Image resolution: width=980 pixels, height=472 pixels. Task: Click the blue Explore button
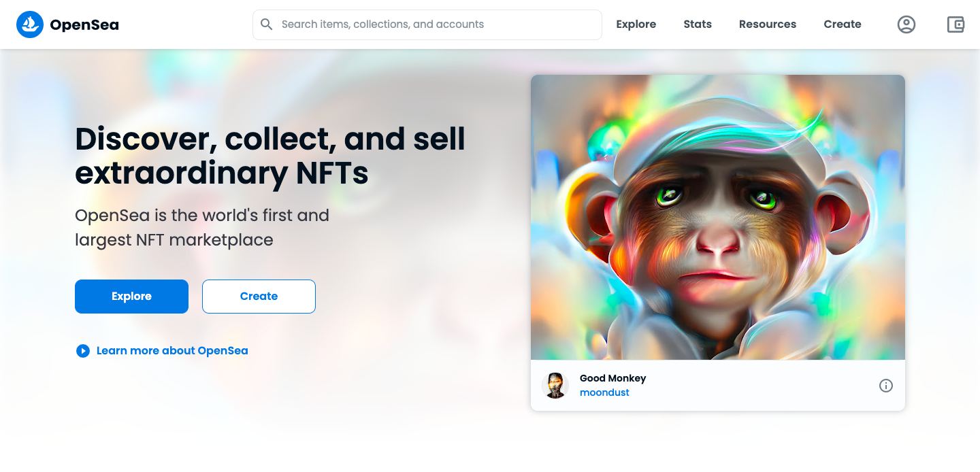pyautogui.click(x=131, y=297)
